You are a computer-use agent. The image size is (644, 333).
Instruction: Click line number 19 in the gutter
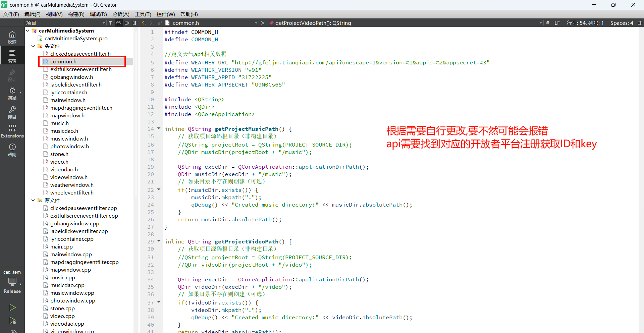tap(151, 167)
